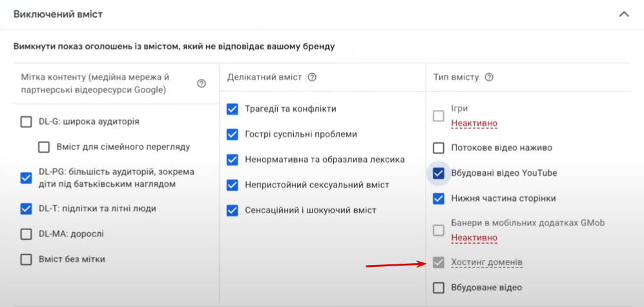Uncheck Гострі суспільні проблеми checkbox
Screen dimensions: 644x307
click(233, 134)
